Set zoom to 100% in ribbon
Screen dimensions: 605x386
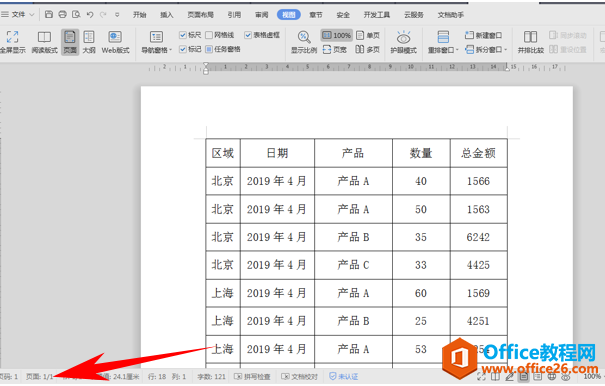(336, 36)
